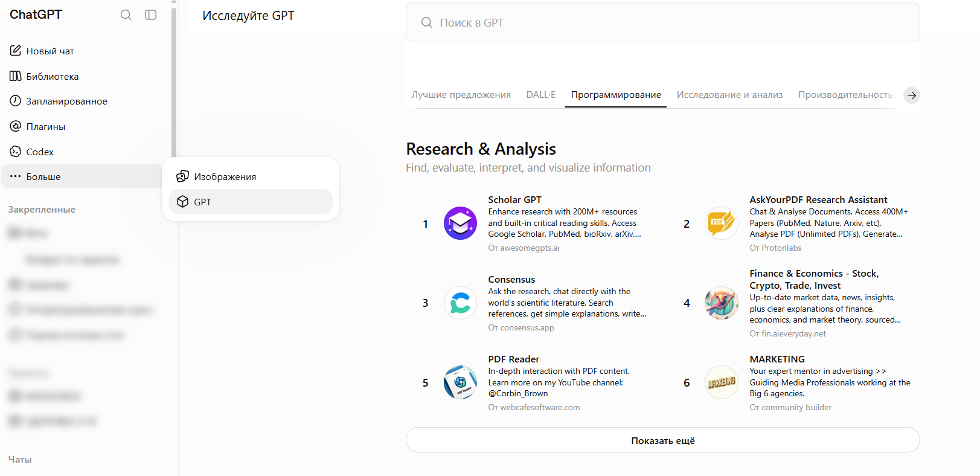The width and height of the screenshot is (980, 476).
Task: Click the PDF Reader GPT icon
Action: coord(460,382)
